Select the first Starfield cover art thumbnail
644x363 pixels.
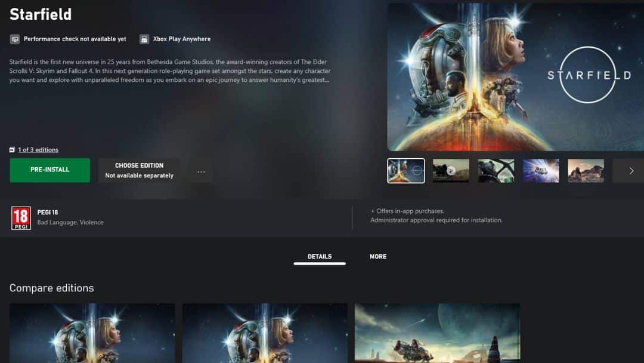(x=406, y=171)
